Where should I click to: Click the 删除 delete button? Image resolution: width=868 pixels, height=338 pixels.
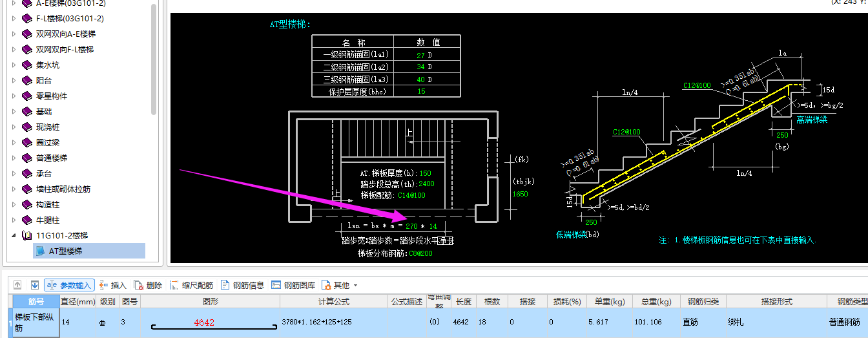pyautogui.click(x=148, y=285)
